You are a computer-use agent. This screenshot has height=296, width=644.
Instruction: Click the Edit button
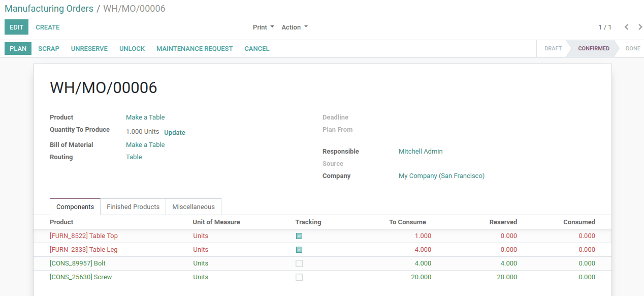pyautogui.click(x=16, y=27)
